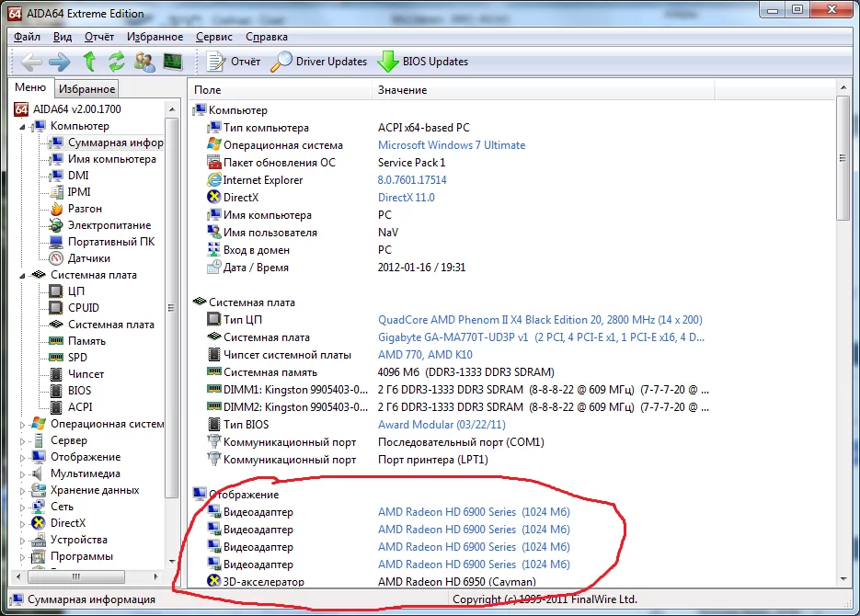
Task: Open the Сервис menu
Action: pos(213,37)
